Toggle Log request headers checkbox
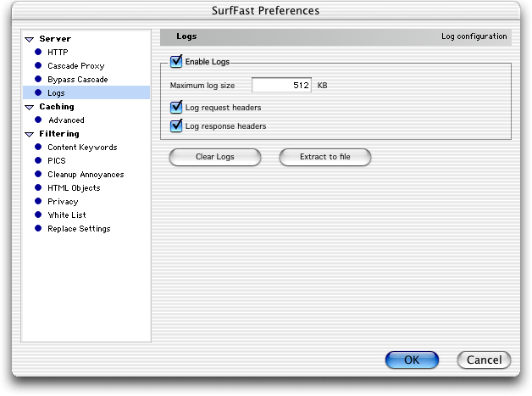 (x=176, y=108)
